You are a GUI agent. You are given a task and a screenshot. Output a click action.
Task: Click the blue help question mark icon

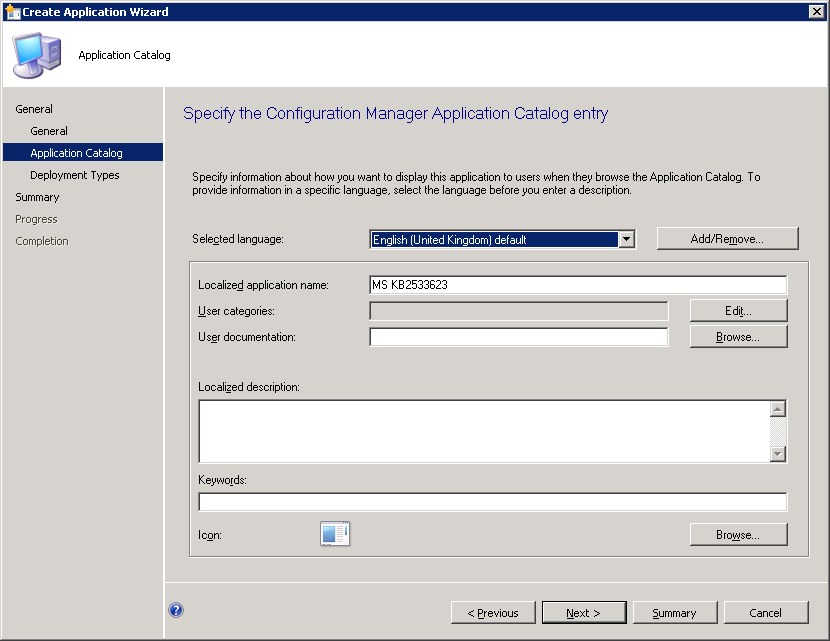pos(176,610)
